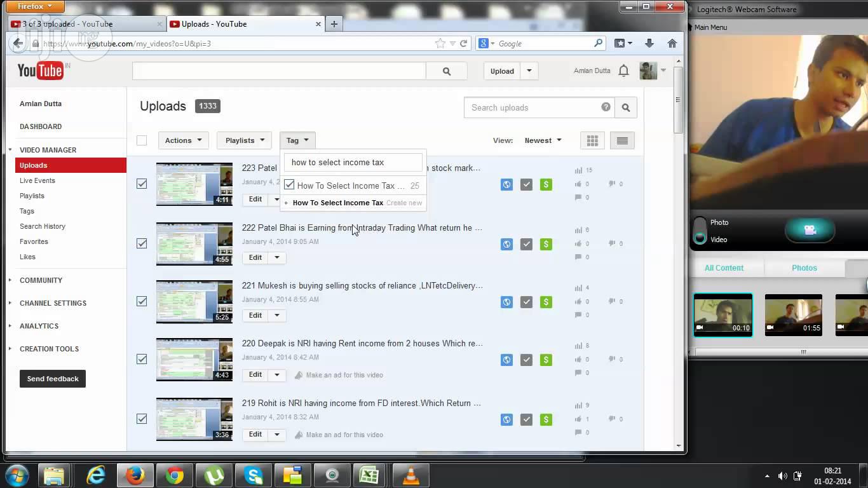868x488 pixels.
Task: Close the Tag dropdown
Action: click(297, 140)
